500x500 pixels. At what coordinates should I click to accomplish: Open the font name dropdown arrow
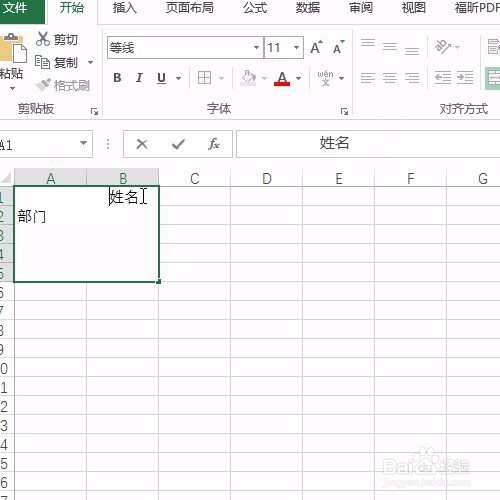point(256,48)
